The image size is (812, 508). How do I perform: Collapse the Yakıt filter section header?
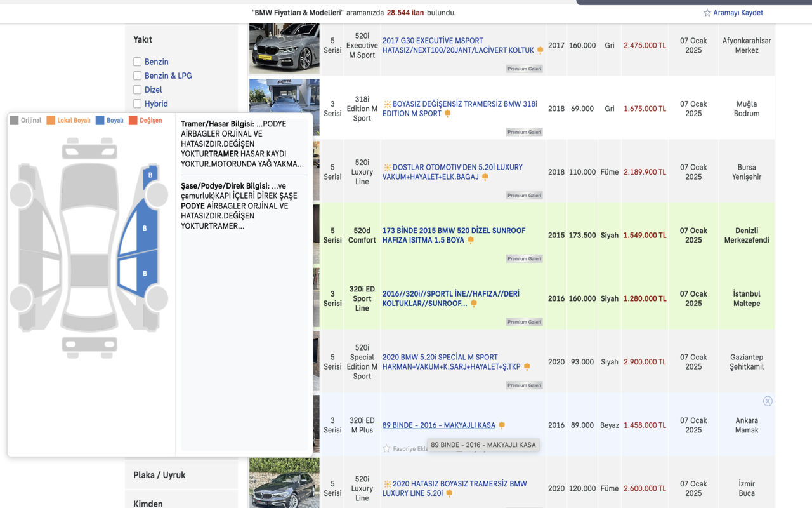click(x=143, y=39)
